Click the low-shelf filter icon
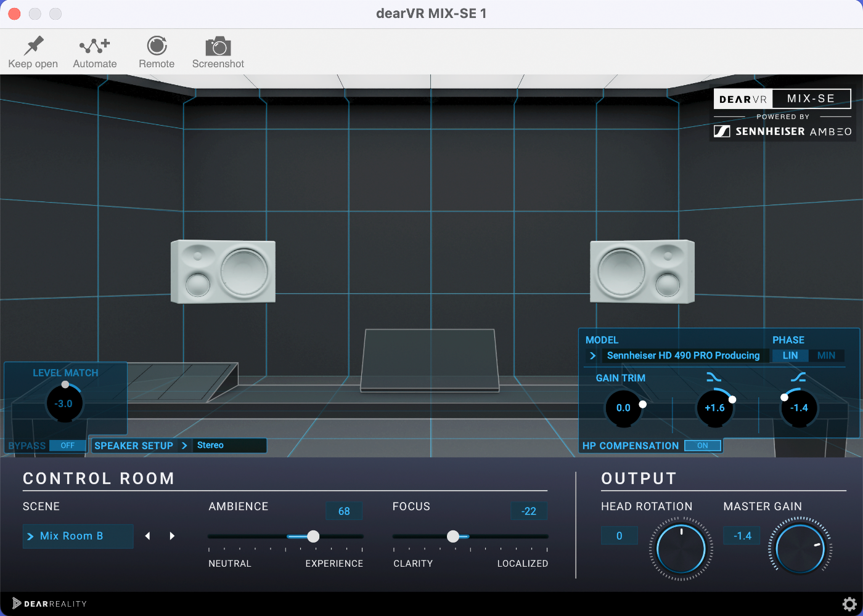863x616 pixels. coord(714,377)
